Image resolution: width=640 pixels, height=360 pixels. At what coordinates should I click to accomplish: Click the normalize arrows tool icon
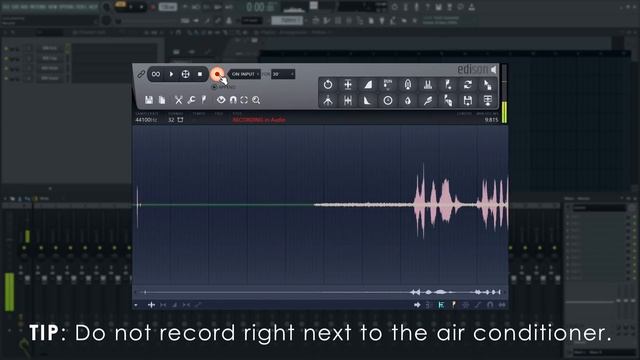coord(348,84)
